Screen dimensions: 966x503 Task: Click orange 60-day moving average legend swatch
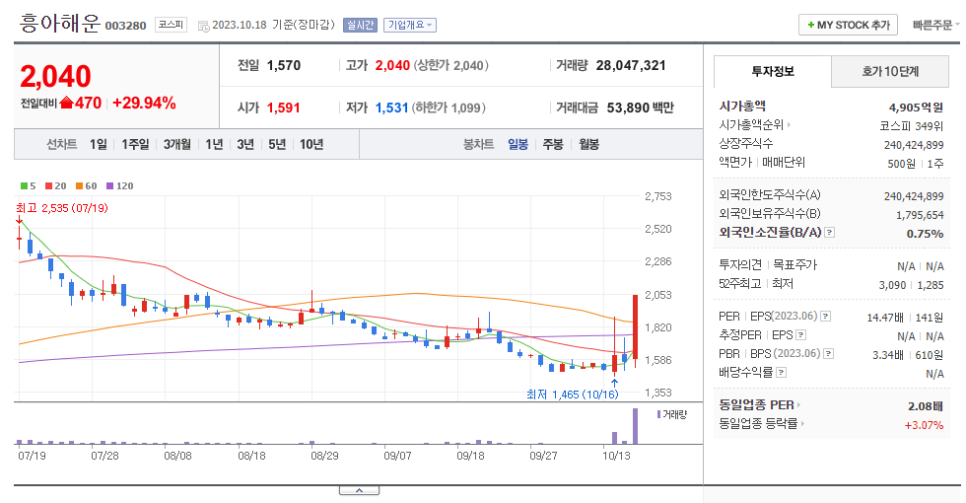point(79,186)
